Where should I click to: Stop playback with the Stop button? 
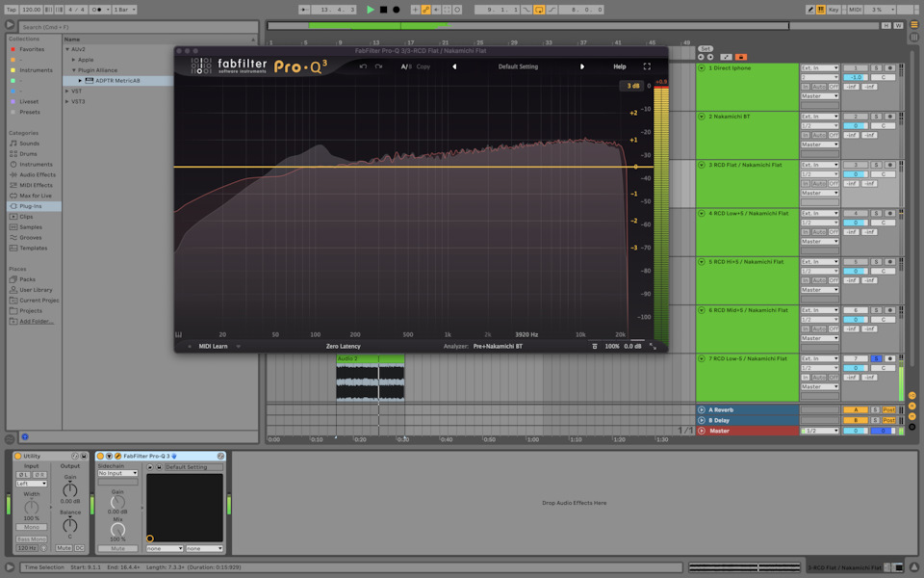point(383,10)
